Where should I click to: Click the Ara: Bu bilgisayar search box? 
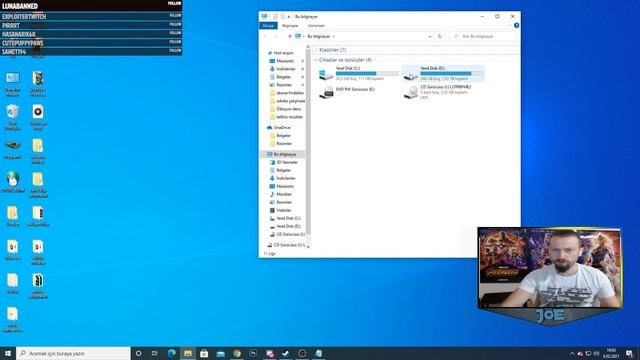coord(483,36)
